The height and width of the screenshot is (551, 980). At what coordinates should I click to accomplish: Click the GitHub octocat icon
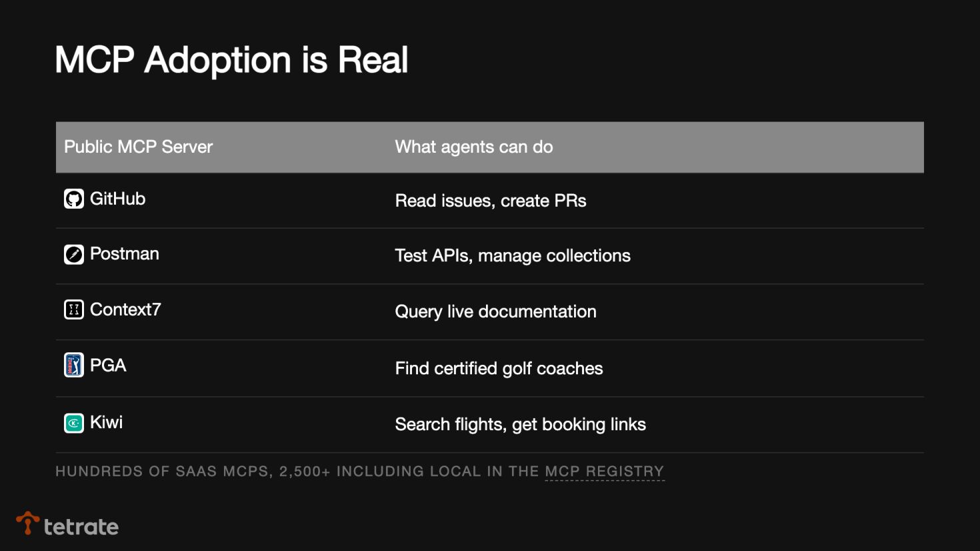[74, 199]
